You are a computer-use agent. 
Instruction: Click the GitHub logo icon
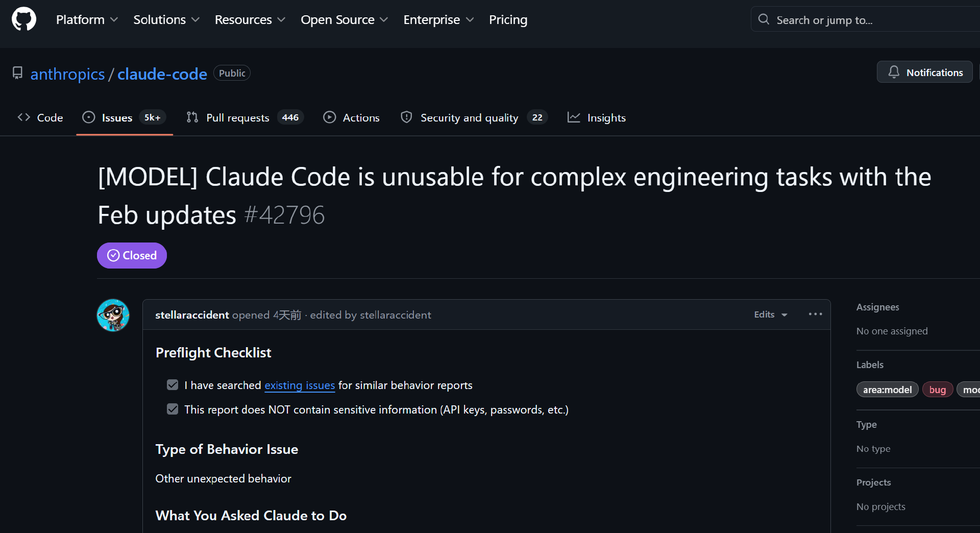(x=24, y=19)
